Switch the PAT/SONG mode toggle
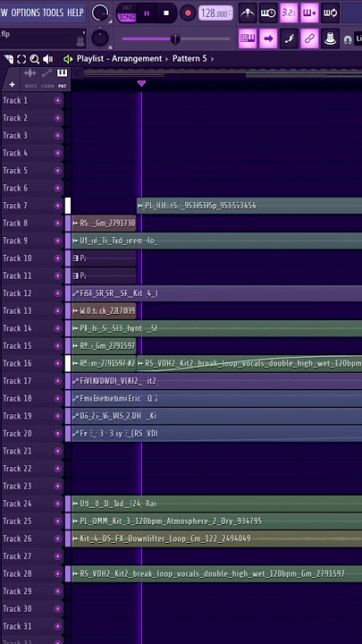This screenshot has width=362, height=644. tap(127, 13)
